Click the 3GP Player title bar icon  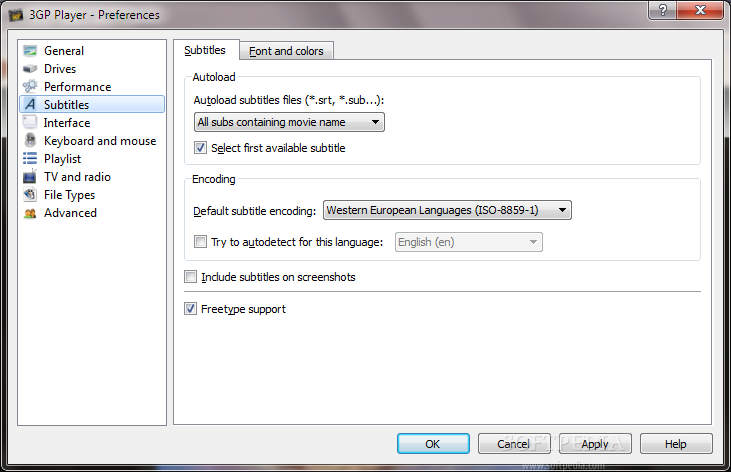coord(15,15)
